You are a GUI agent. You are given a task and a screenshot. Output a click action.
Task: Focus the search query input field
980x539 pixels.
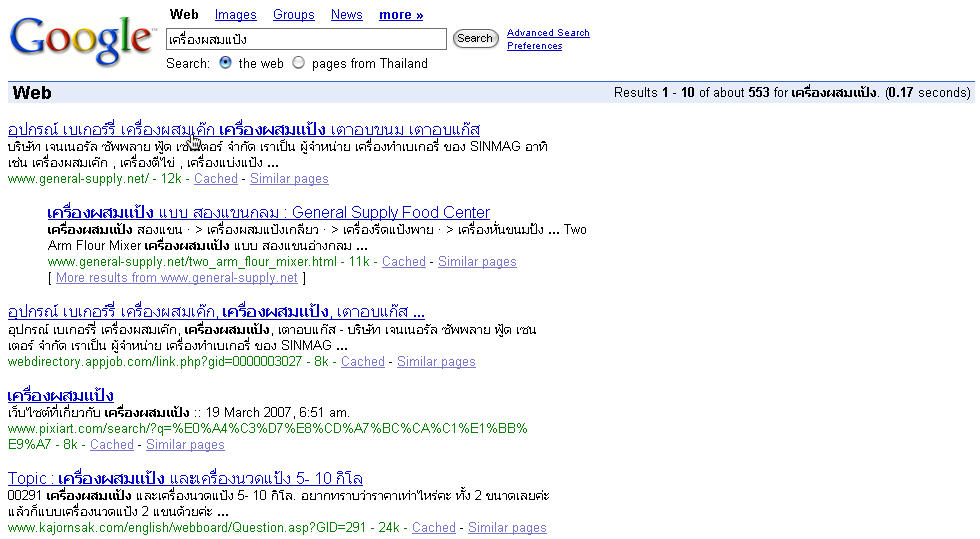(306, 39)
